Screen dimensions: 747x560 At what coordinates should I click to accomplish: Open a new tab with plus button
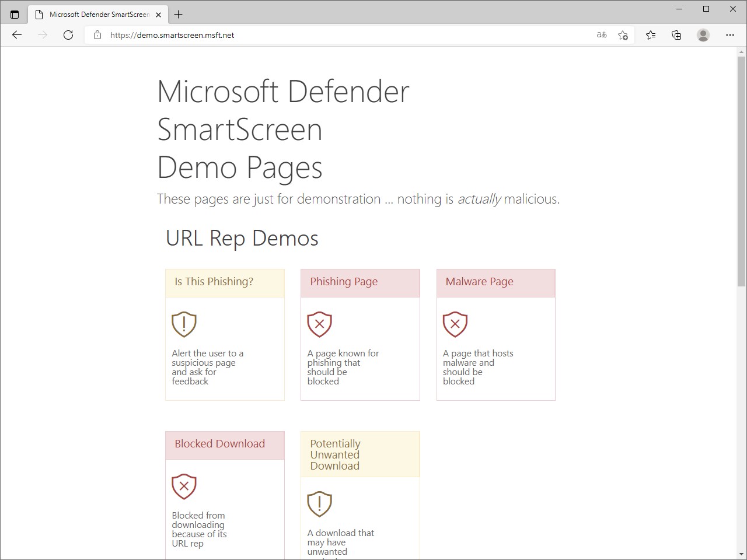(x=179, y=15)
